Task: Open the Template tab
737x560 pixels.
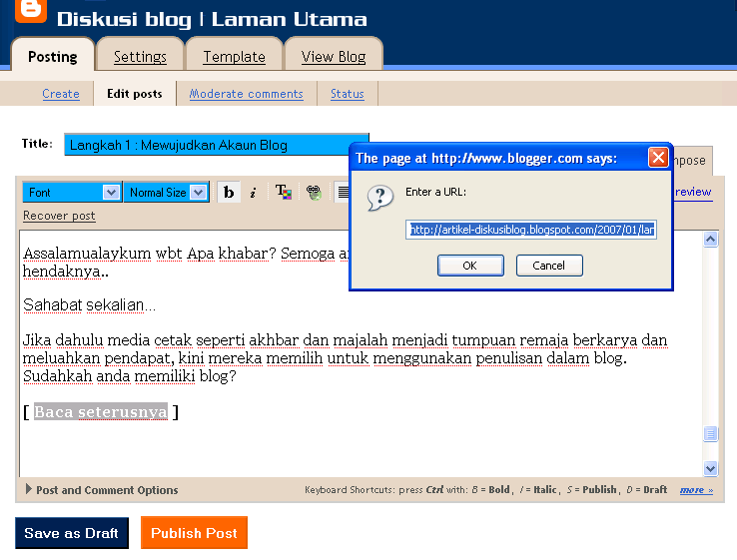Action: pos(234,57)
